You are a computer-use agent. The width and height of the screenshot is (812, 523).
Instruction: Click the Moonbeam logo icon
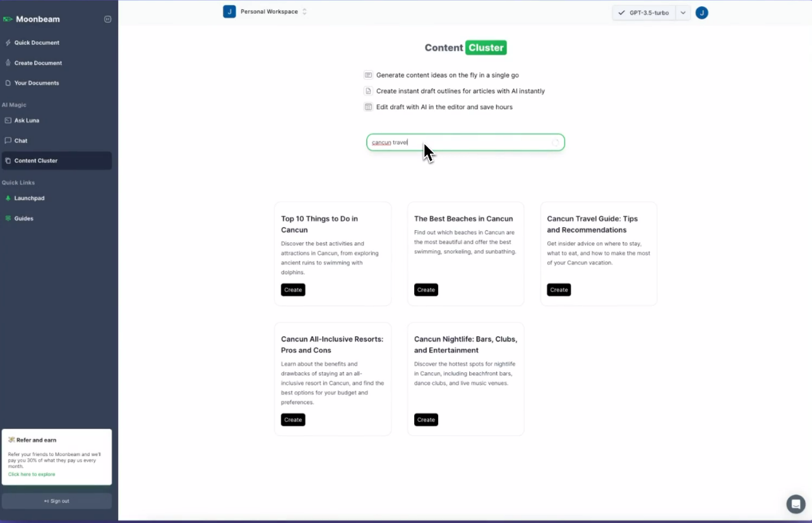coord(8,20)
